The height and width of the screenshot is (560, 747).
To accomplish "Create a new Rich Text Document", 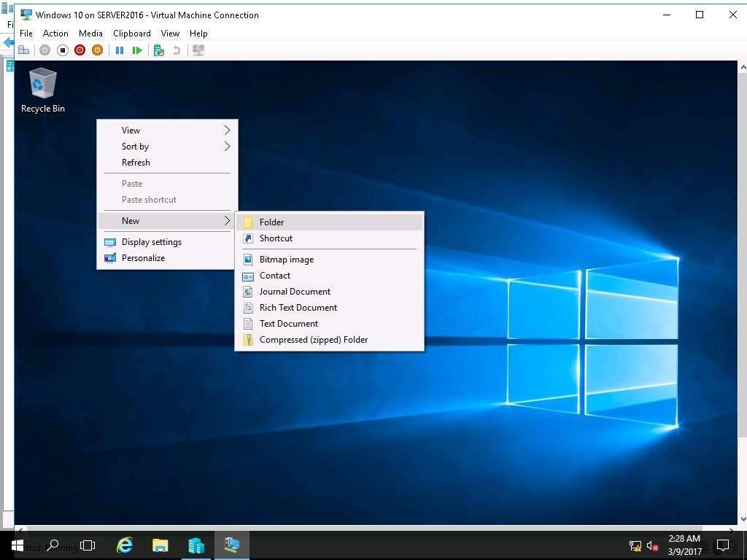I will (x=329, y=308).
